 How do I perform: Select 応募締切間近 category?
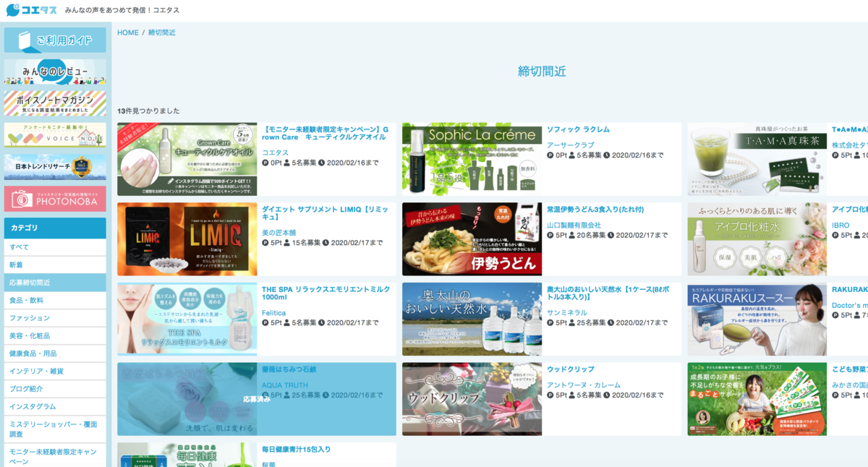click(x=55, y=283)
